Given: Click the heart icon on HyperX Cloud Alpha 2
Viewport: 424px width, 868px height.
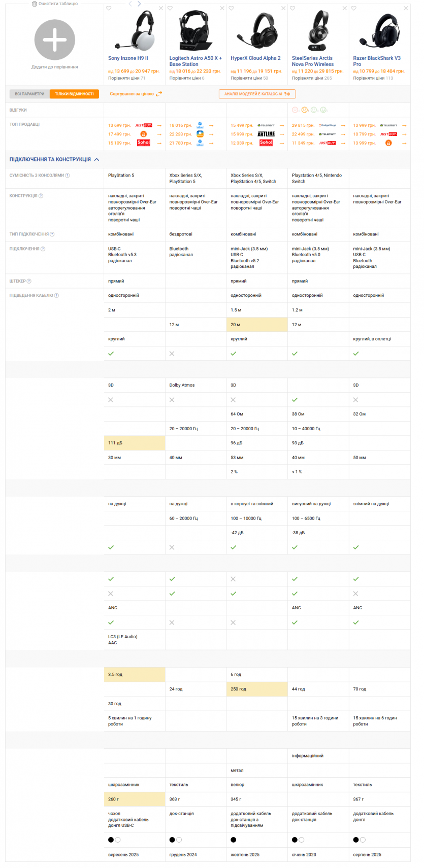Looking at the screenshot, I should (x=231, y=9).
